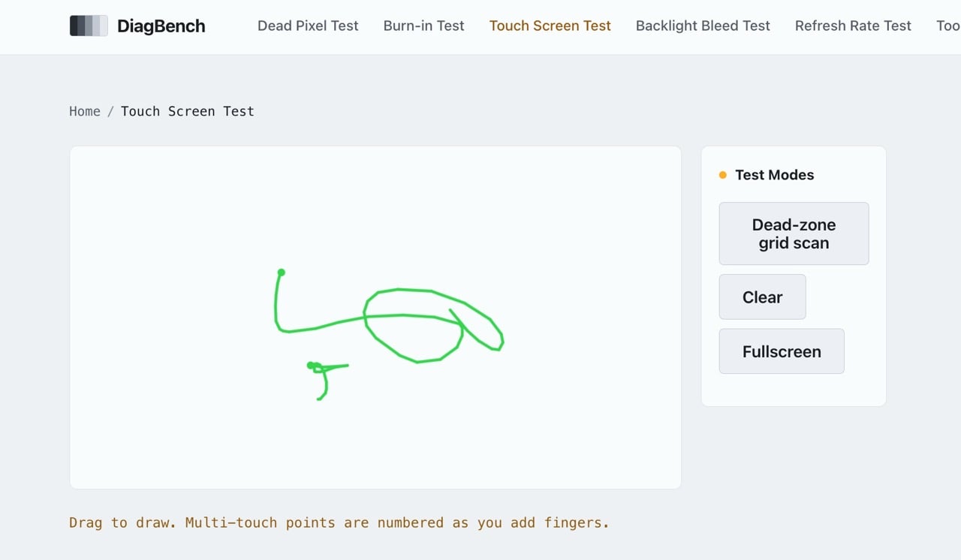Viewport: 961px width, 560px height.
Task: Clear the drawing canvas
Action: coord(762,297)
